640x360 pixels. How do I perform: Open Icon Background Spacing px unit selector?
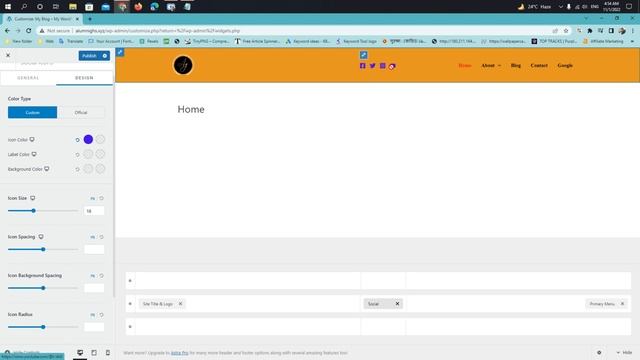tap(93, 276)
